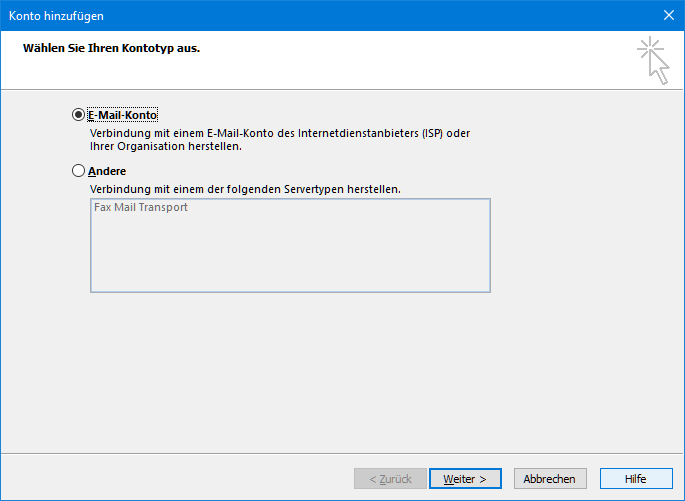Click the "Konto hinzufügen" title bar text
The image size is (685, 501).
click(56, 15)
